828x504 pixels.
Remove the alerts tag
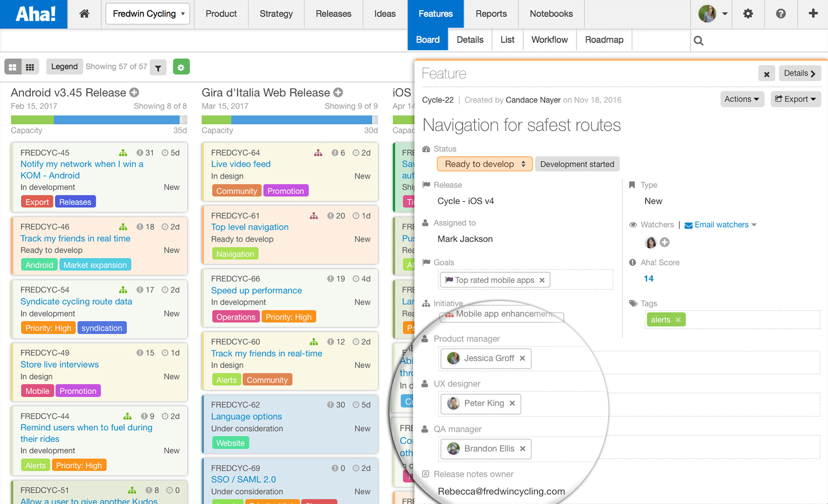(x=678, y=320)
